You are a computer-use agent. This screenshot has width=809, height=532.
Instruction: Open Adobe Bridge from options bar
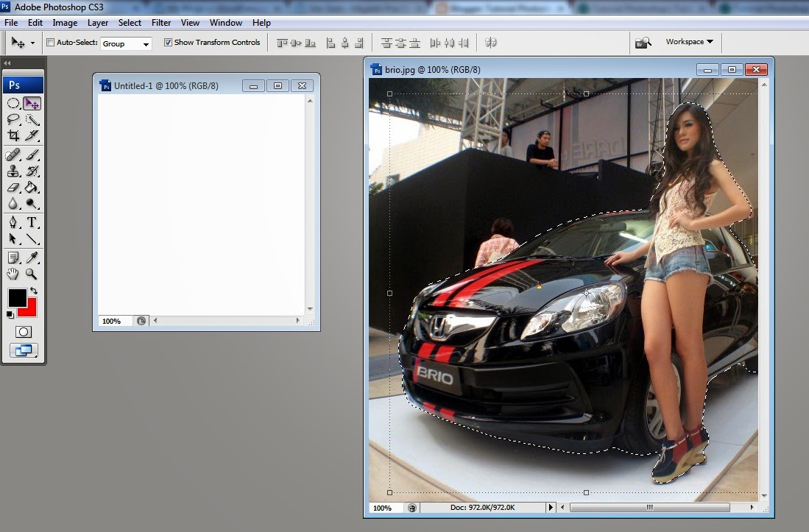coord(643,42)
